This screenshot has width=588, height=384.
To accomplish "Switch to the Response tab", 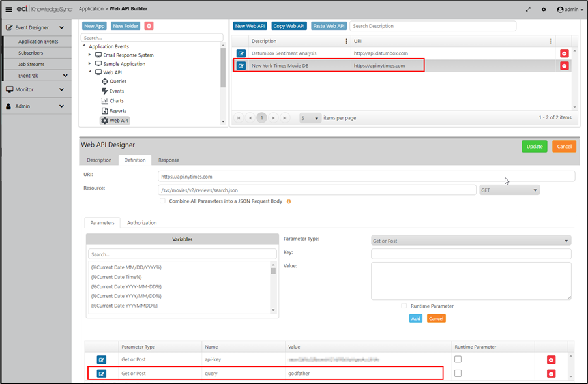I will pyautogui.click(x=169, y=160).
